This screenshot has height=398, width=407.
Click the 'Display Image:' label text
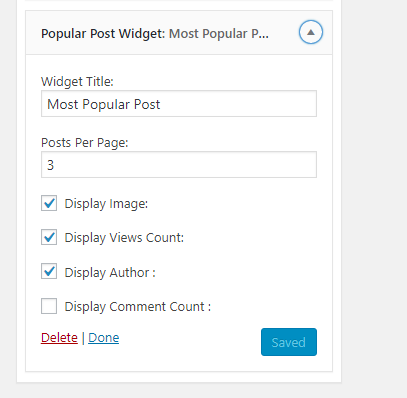[106, 204]
